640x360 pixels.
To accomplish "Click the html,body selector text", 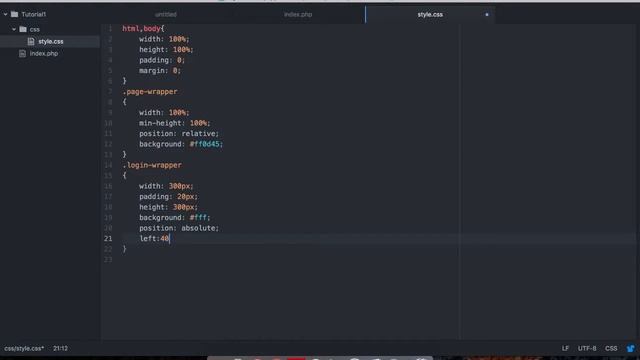I will (x=141, y=29).
